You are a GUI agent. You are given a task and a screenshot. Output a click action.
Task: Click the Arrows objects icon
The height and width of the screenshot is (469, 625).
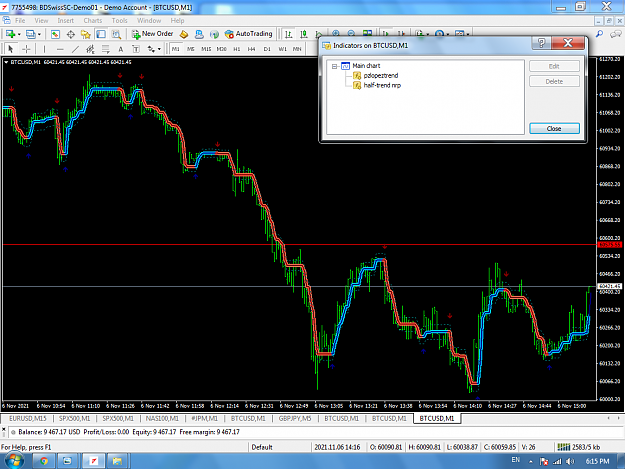(151, 49)
